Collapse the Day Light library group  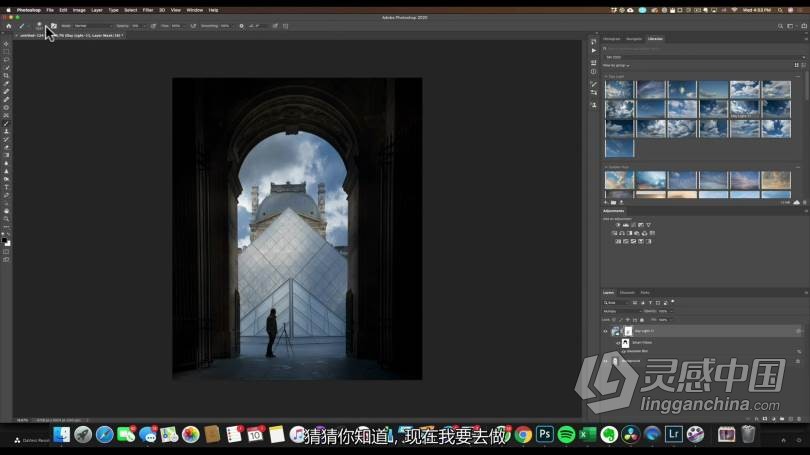(606, 76)
